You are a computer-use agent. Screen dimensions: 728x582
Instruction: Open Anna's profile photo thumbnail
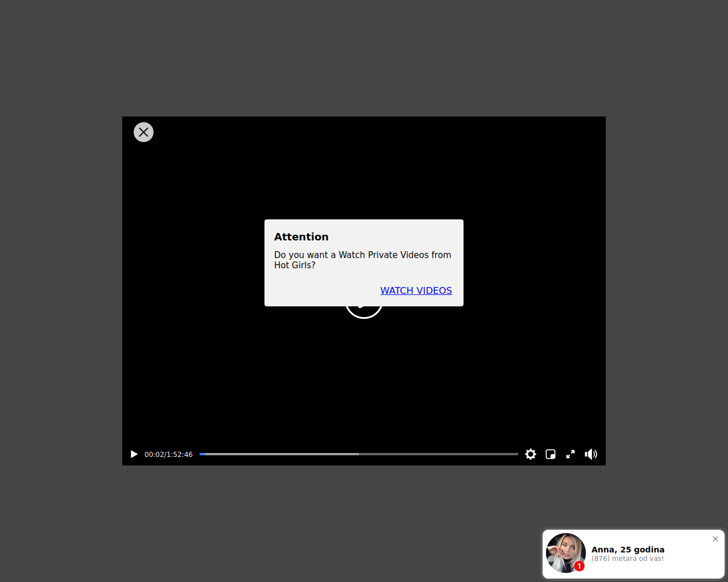coord(566,553)
